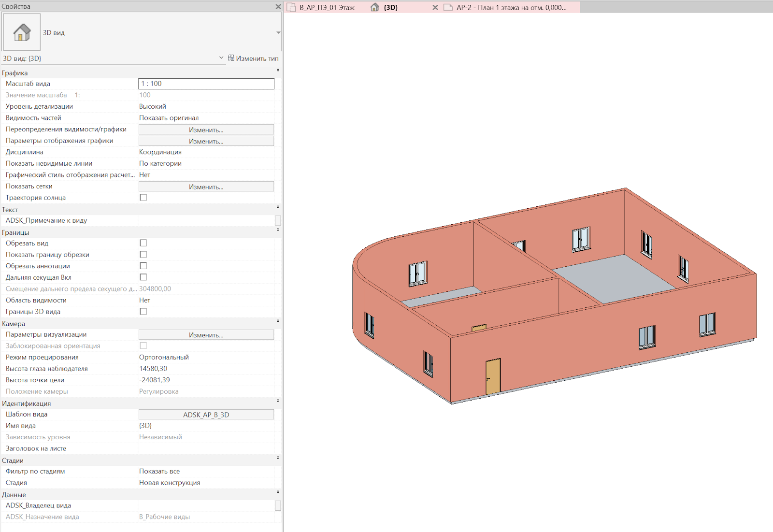Screen dimensions: 773x532
Task: Enable the Траектория солнца checkbox
Action: pos(143,198)
